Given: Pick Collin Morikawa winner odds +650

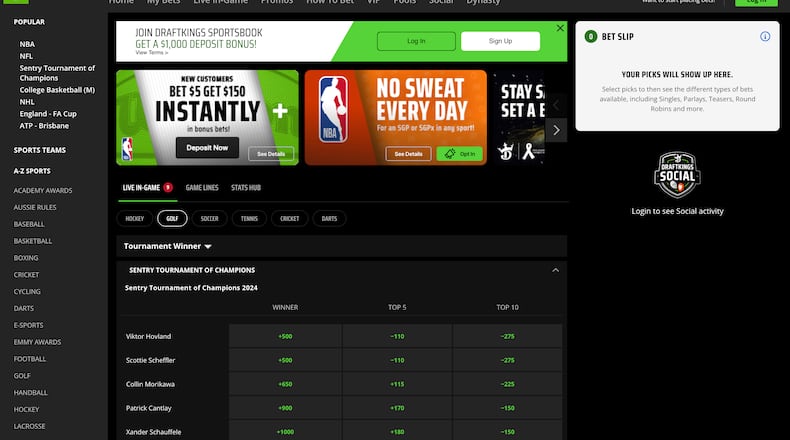Looking at the screenshot, I should [x=285, y=384].
